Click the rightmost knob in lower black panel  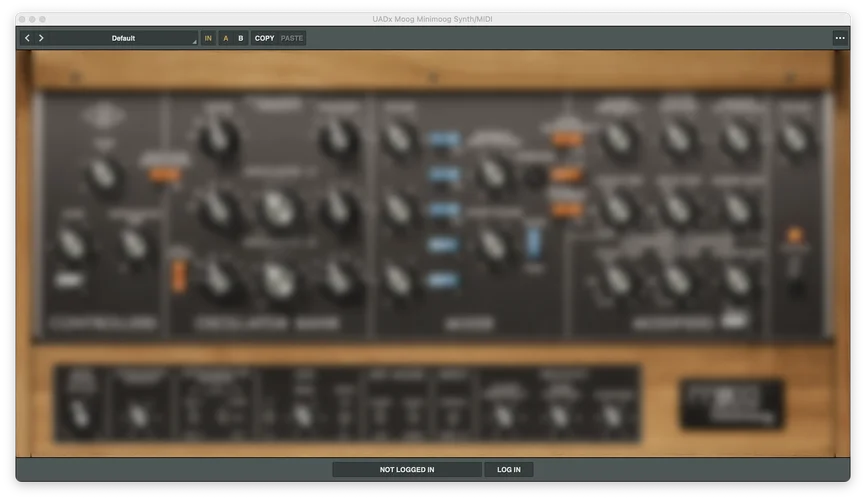pos(612,416)
